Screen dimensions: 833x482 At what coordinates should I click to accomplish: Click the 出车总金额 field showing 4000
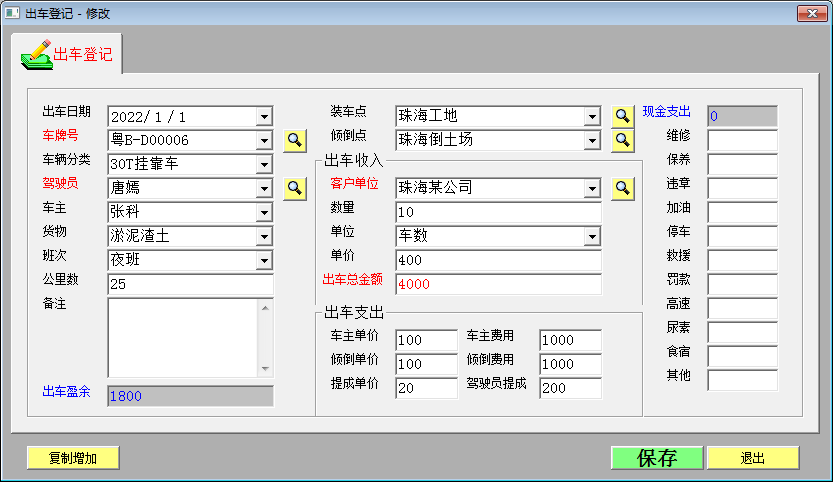tap(498, 284)
